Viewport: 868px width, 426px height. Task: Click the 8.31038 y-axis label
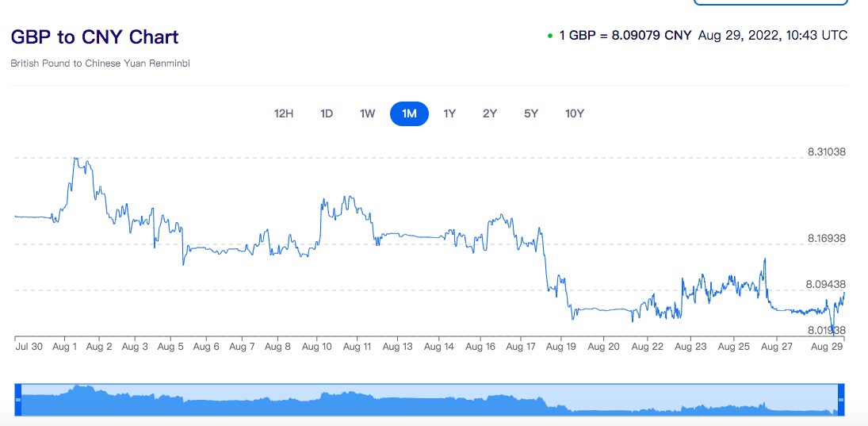pyautogui.click(x=827, y=151)
